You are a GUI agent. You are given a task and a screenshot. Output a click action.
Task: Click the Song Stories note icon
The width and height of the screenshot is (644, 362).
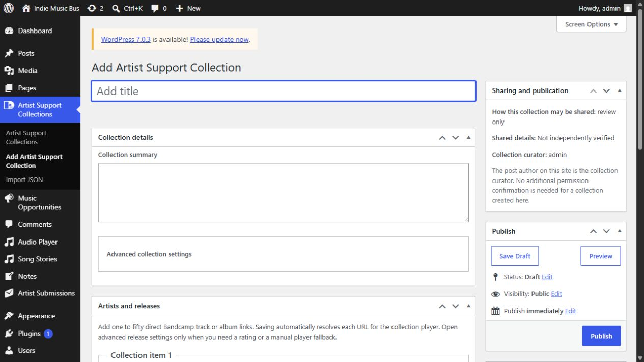9,259
